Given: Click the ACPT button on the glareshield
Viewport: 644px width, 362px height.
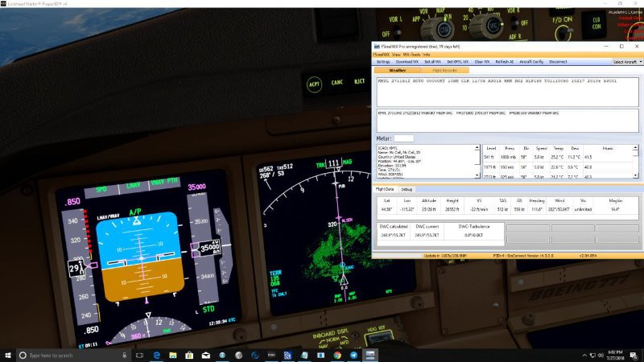Looking at the screenshot, I should coord(314,84).
